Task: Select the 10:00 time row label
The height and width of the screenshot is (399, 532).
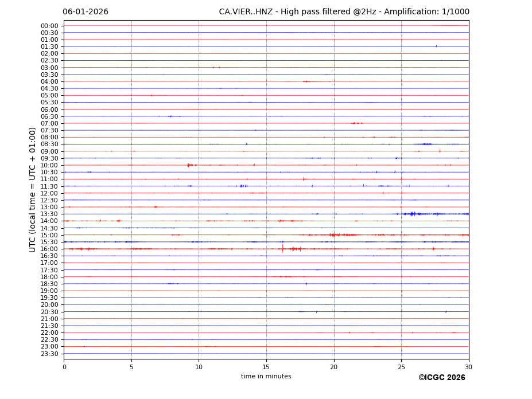Action: [49, 165]
